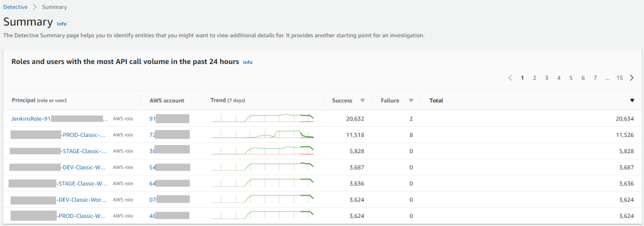644x226 pixels.
Task: Open JenkinsRole-91 principal link
Action: click(x=30, y=119)
